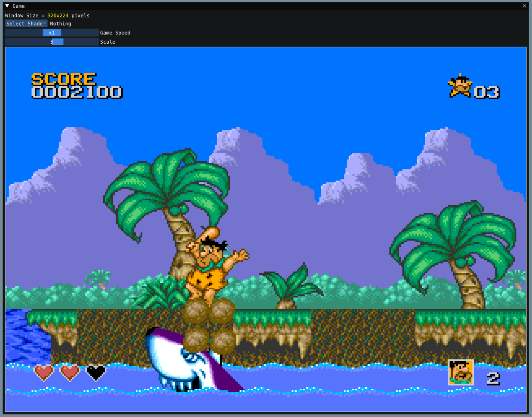The height and width of the screenshot is (417, 532).
Task: Click the Game title in the titlebar
Action: pyautogui.click(x=19, y=6)
